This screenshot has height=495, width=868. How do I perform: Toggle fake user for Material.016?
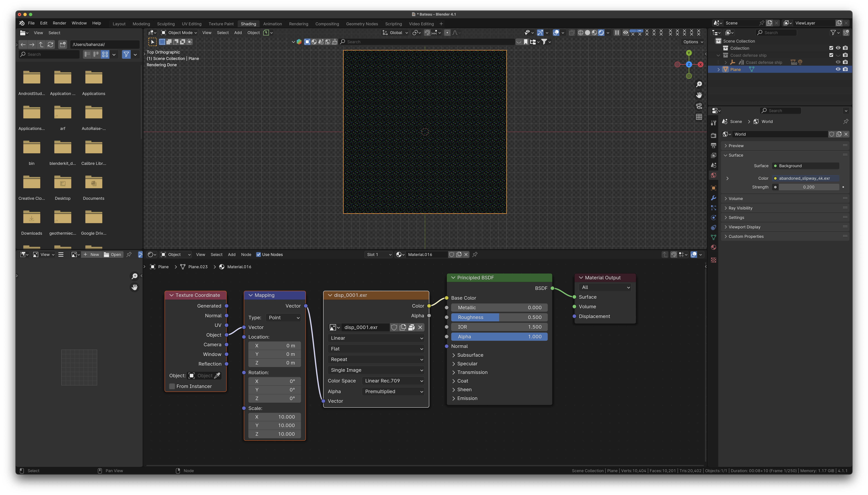tap(451, 255)
